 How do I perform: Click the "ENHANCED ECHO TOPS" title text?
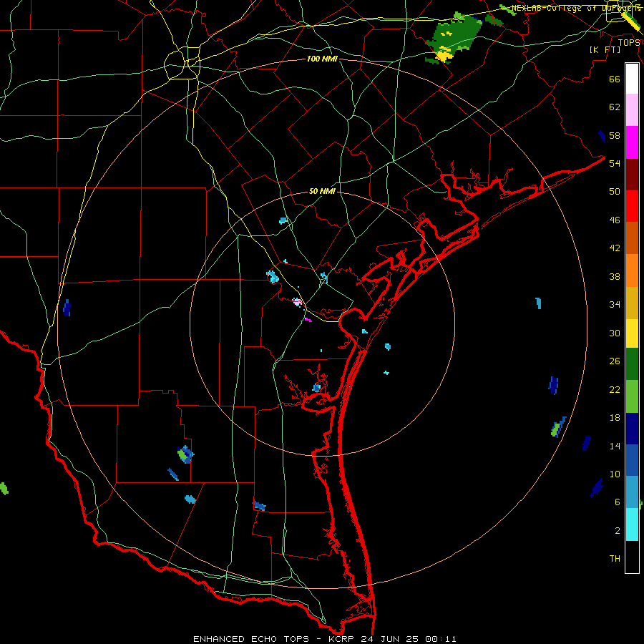pos(251,639)
